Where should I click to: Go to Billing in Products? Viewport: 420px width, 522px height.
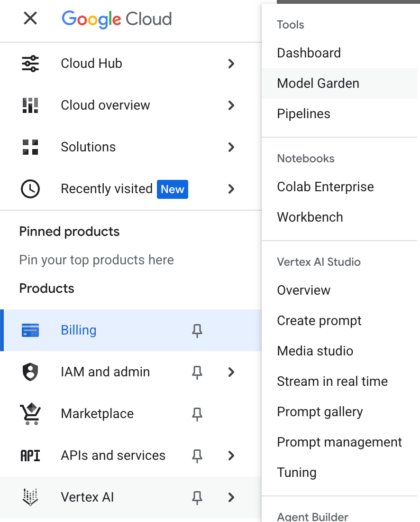click(x=131, y=330)
